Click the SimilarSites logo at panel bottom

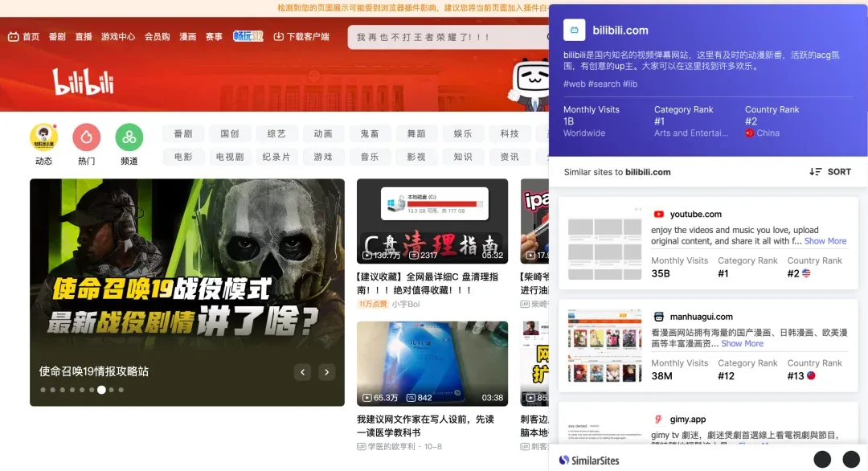(588, 460)
